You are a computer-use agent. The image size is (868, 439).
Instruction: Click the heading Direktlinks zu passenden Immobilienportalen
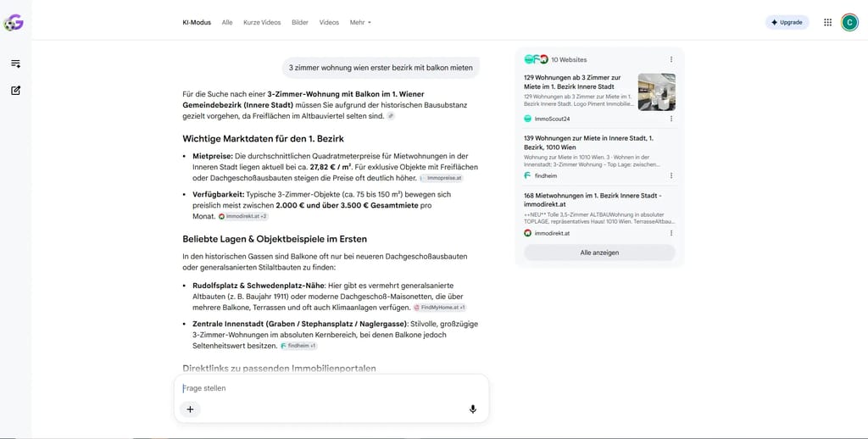pos(279,368)
